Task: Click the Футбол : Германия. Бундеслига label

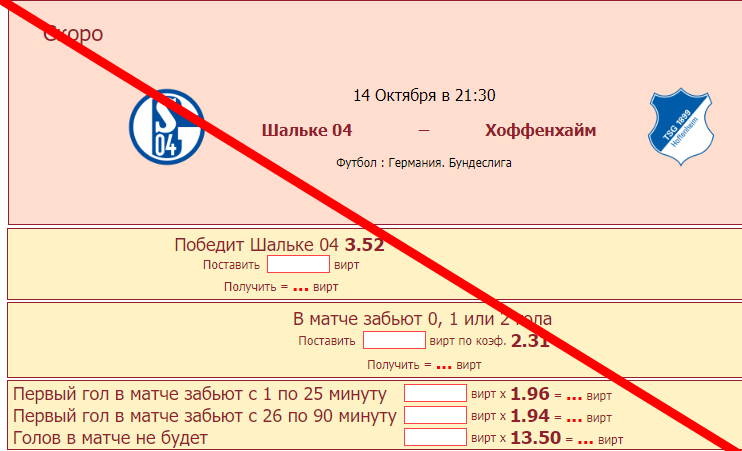Action: [x=424, y=163]
